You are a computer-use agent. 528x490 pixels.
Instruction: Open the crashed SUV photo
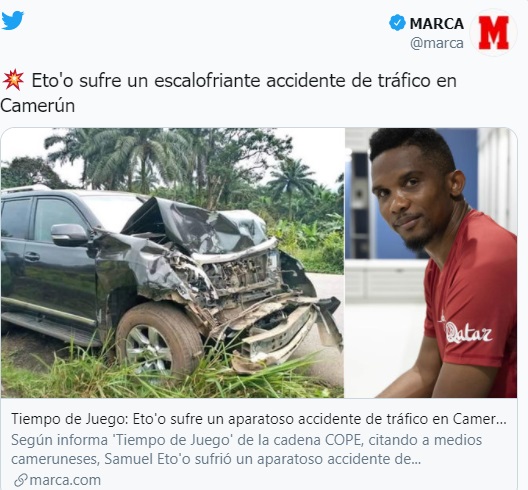point(172,263)
